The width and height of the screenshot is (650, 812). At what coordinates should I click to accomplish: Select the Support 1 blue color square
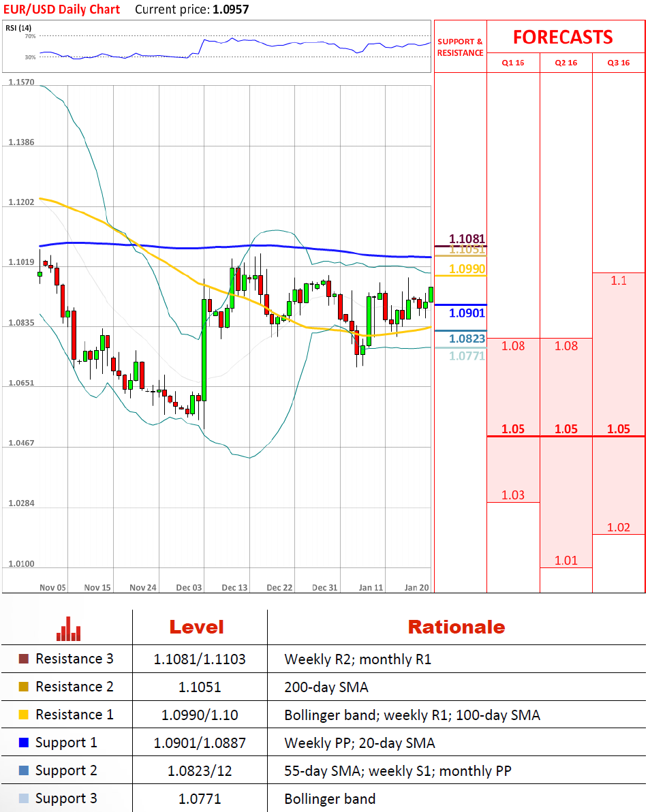click(24, 743)
